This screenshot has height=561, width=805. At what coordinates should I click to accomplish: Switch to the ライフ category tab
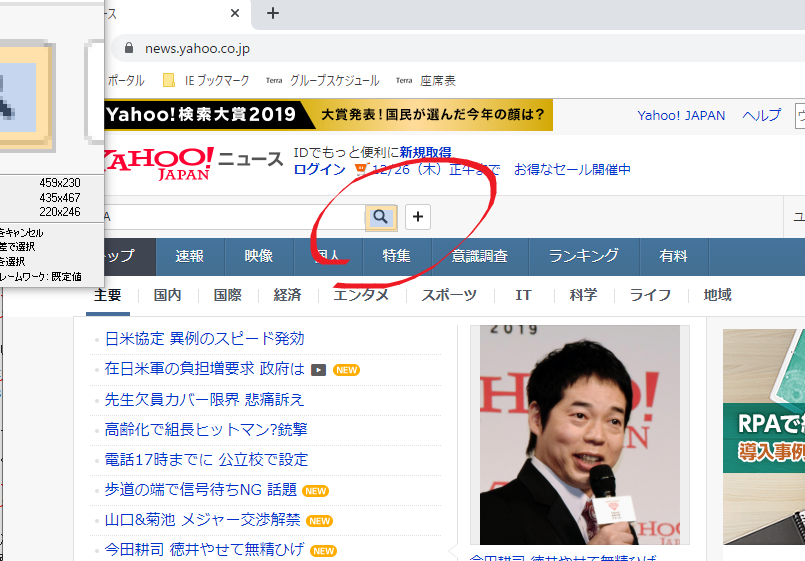[650, 295]
